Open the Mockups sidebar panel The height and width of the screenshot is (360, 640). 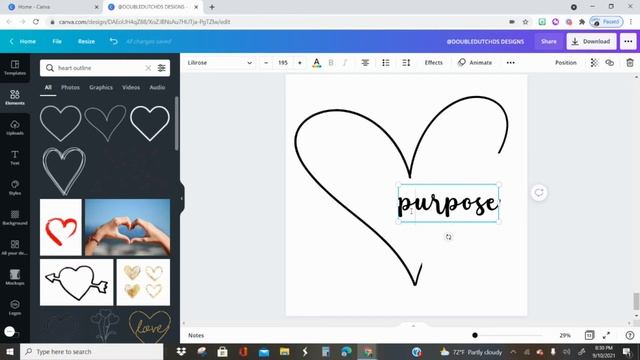15,277
